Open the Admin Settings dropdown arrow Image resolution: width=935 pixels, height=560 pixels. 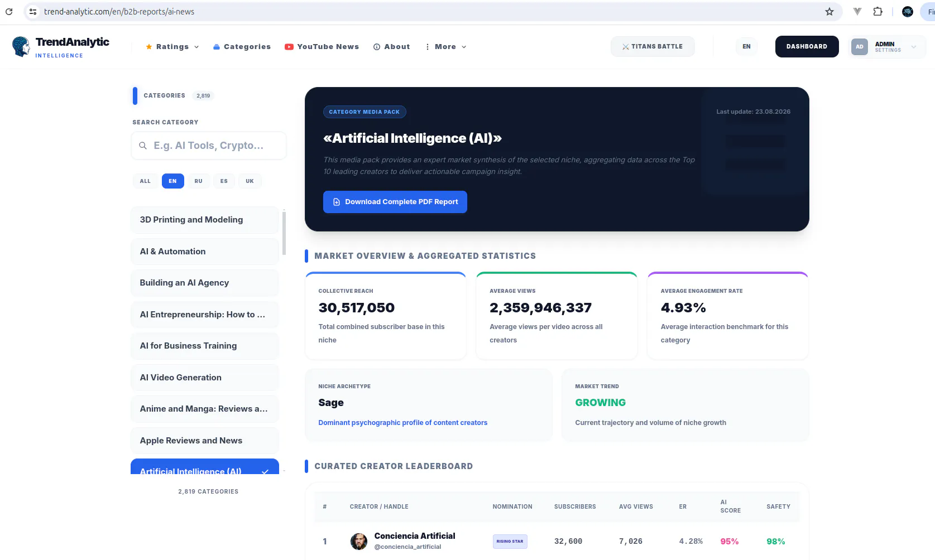[x=914, y=47]
